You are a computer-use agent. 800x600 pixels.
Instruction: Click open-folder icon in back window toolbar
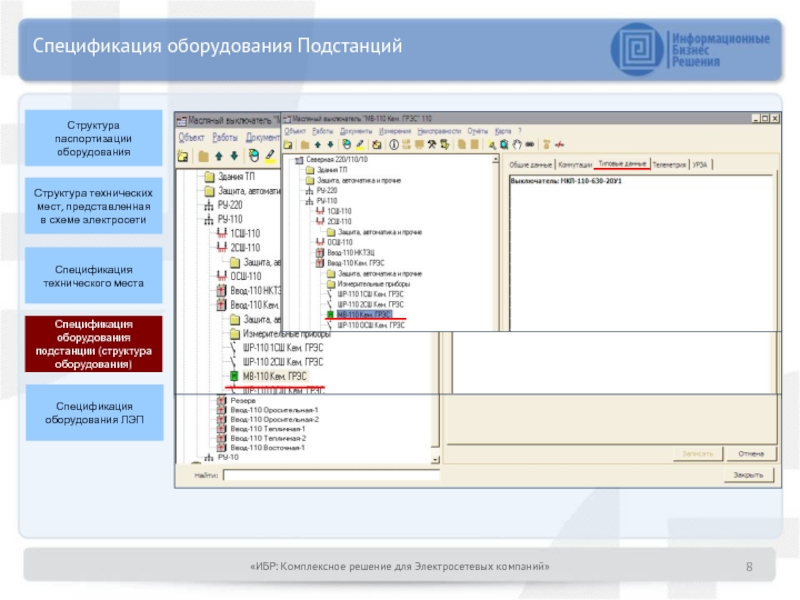coord(183,156)
